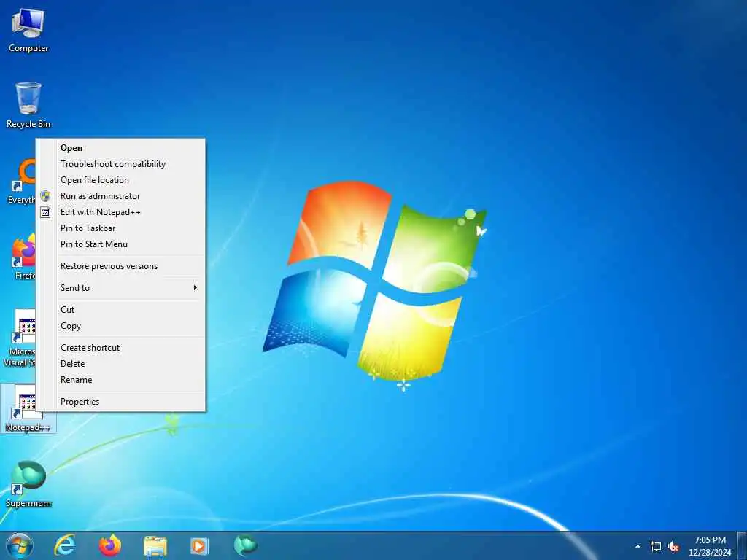Click the muted volume tray icon

coord(673,547)
